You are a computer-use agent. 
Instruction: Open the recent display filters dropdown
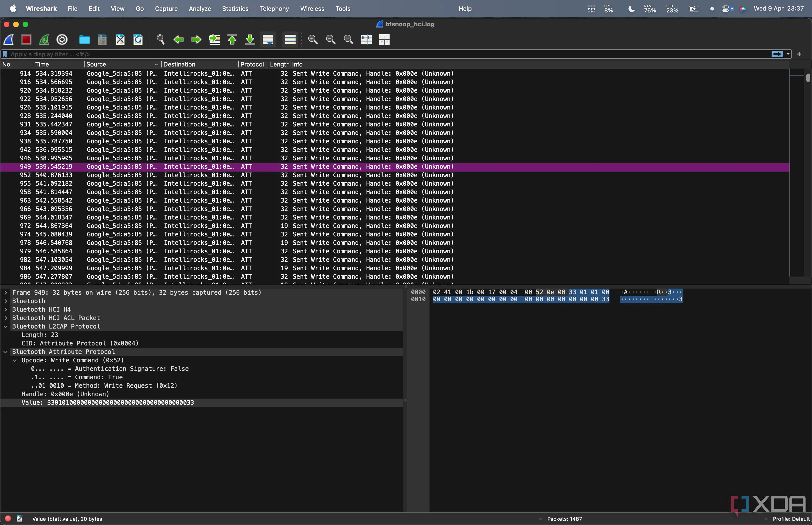coord(788,54)
